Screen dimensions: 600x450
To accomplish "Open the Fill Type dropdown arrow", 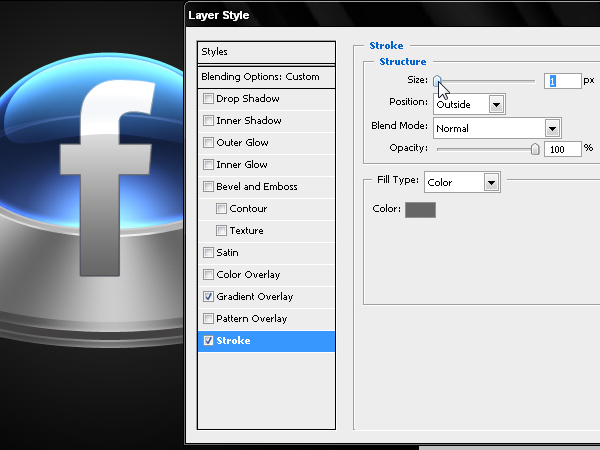I will click(491, 183).
